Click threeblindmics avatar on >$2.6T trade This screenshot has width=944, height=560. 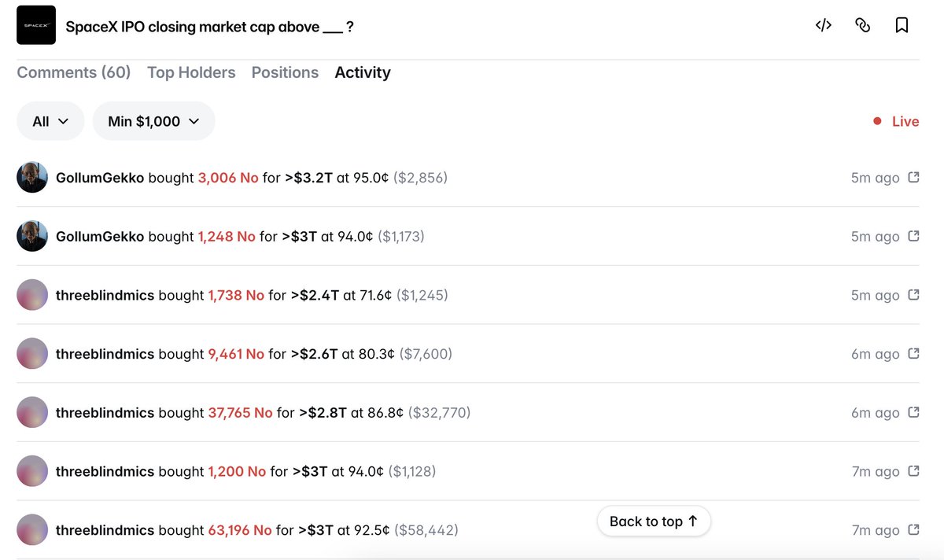click(x=32, y=354)
